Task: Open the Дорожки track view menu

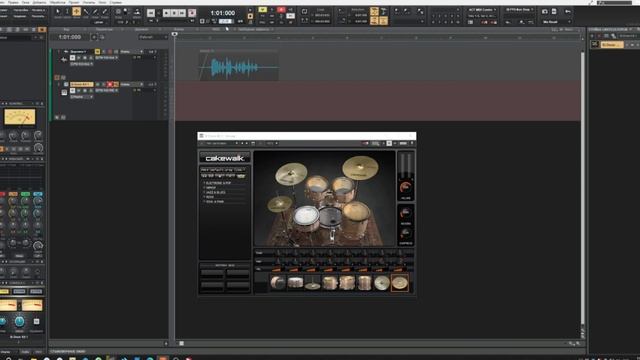Action: click(141, 29)
